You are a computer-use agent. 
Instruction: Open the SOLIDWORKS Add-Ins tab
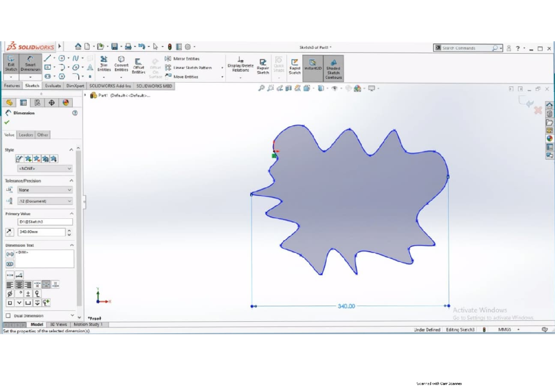(110, 86)
